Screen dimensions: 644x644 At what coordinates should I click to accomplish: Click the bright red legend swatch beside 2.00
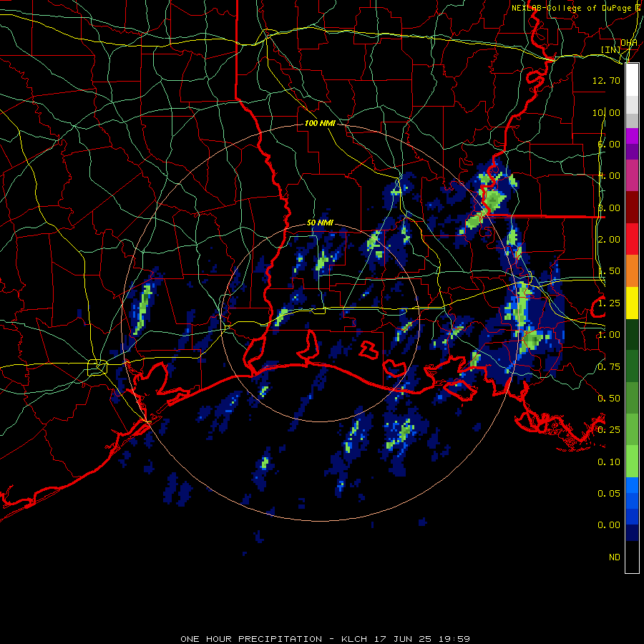click(632, 239)
